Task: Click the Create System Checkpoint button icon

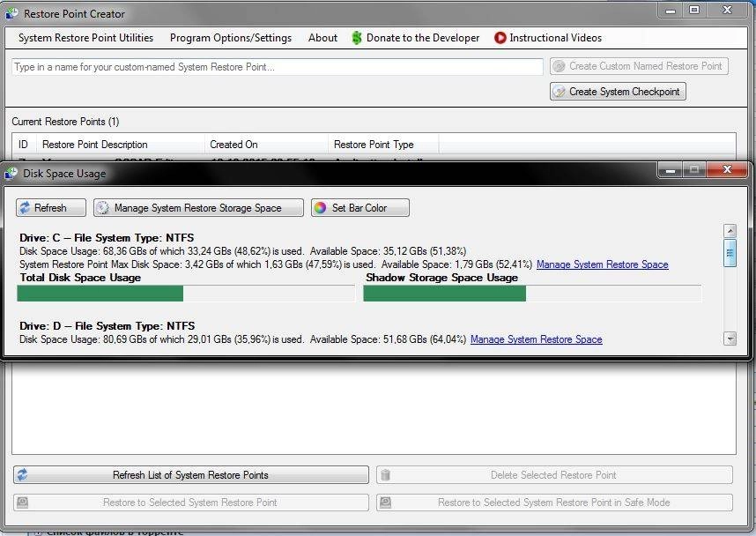Action: (x=560, y=91)
